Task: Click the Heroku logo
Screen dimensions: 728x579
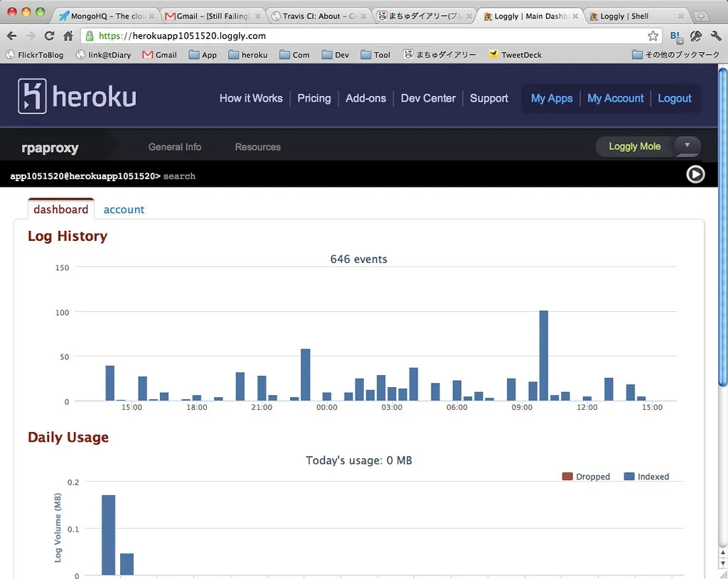Action: 77,97
